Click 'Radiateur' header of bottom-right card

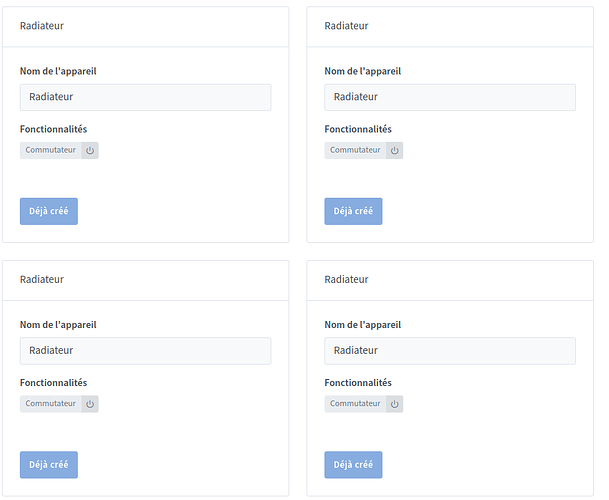click(x=346, y=280)
